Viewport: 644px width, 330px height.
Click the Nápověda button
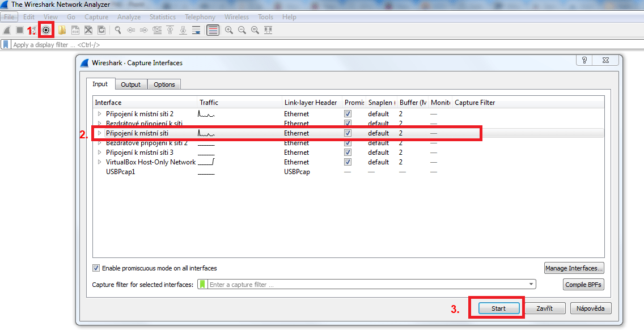(590, 308)
